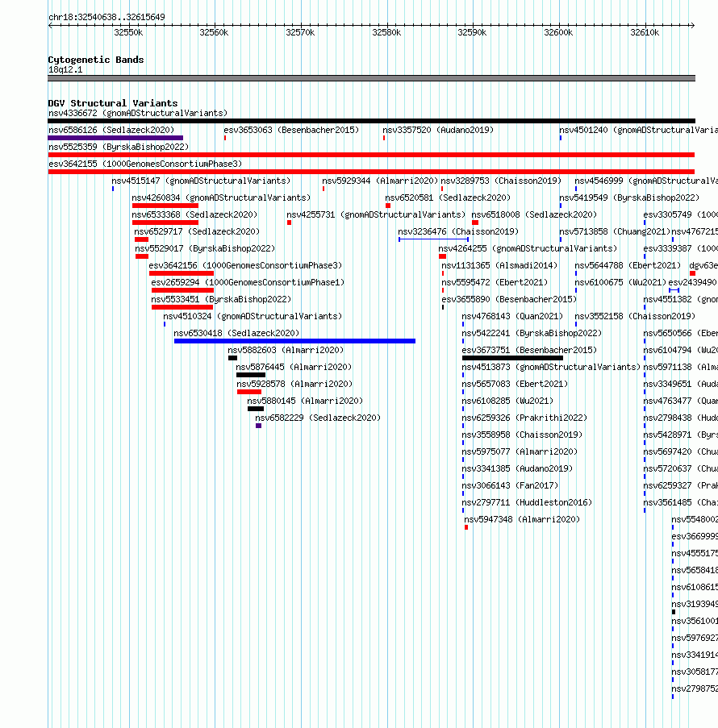The width and height of the screenshot is (718, 728).
Task: Click nsv5947348 (Almarri2020) label
Action: [522, 520]
